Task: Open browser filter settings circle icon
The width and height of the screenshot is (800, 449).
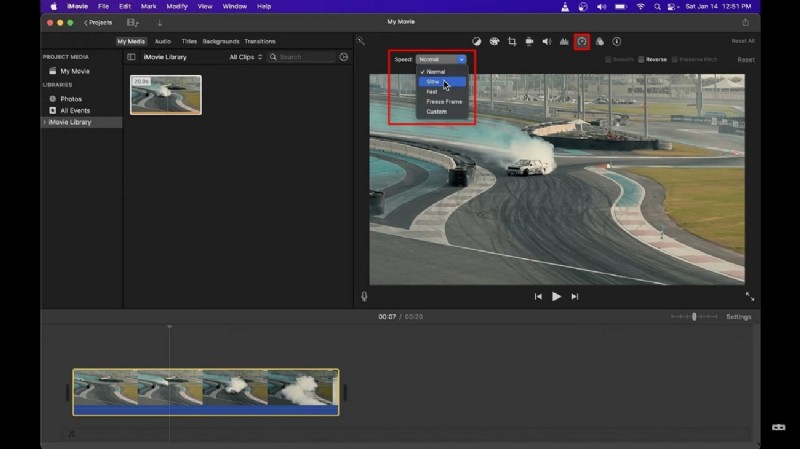Action: [344, 57]
